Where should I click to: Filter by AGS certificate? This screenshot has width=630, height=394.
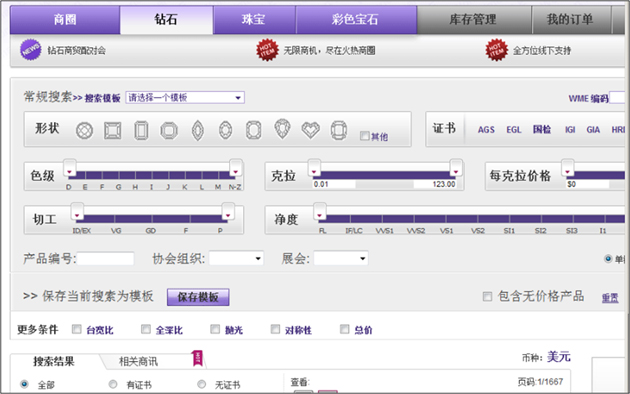coord(486,130)
